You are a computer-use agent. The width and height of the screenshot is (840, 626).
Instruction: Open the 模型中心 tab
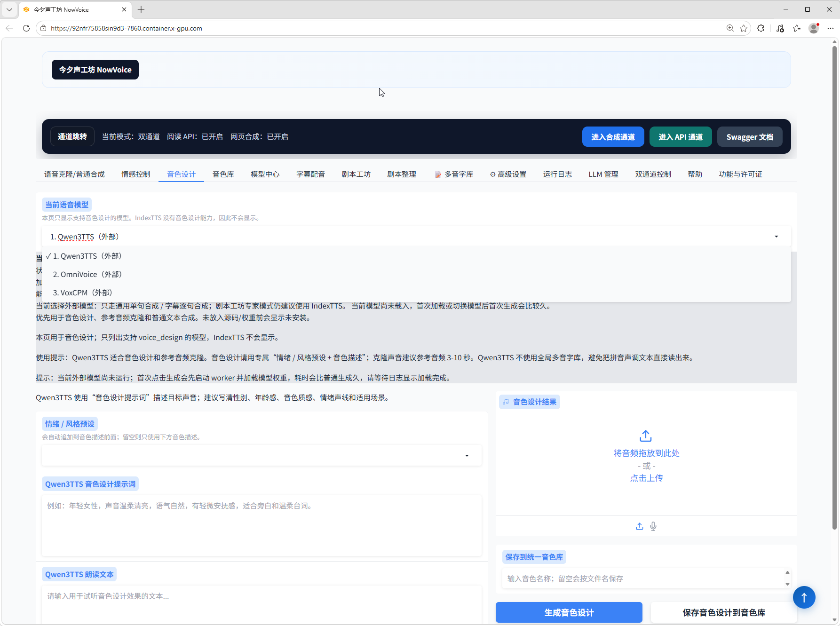point(265,174)
